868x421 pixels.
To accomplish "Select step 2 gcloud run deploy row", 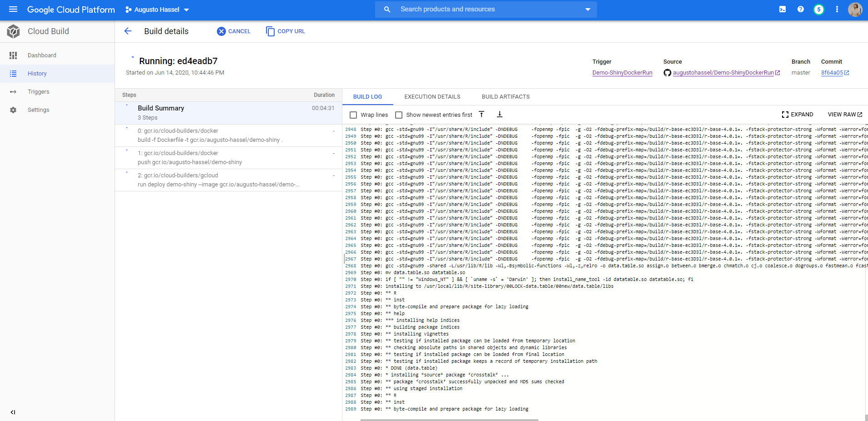I will coord(228,180).
